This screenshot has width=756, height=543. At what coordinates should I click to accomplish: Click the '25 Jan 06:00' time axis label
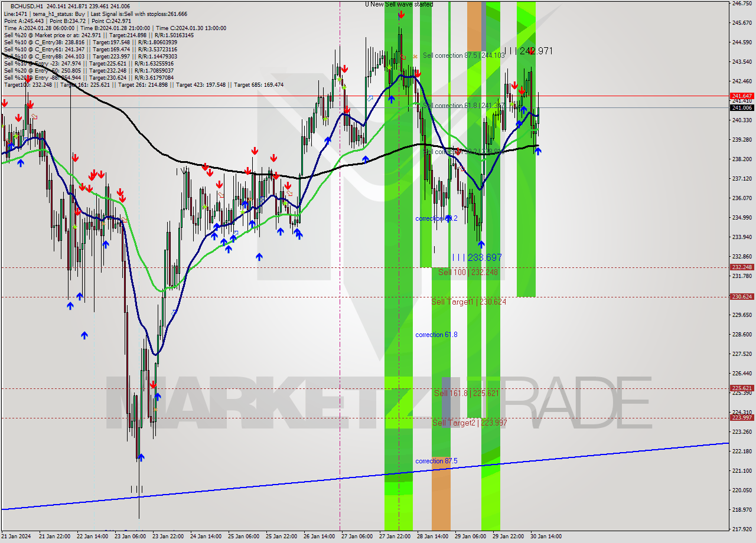pos(243,537)
